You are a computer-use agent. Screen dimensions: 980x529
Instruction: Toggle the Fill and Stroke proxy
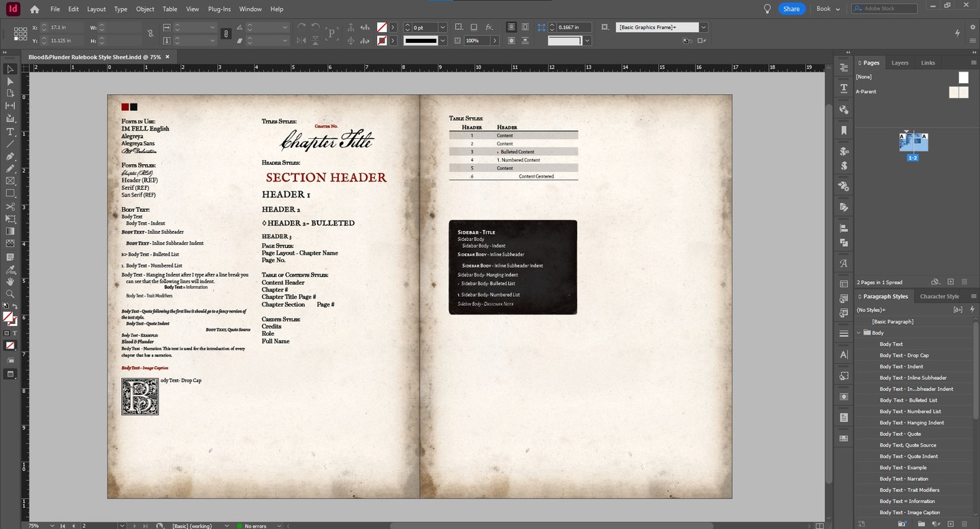(x=10, y=319)
